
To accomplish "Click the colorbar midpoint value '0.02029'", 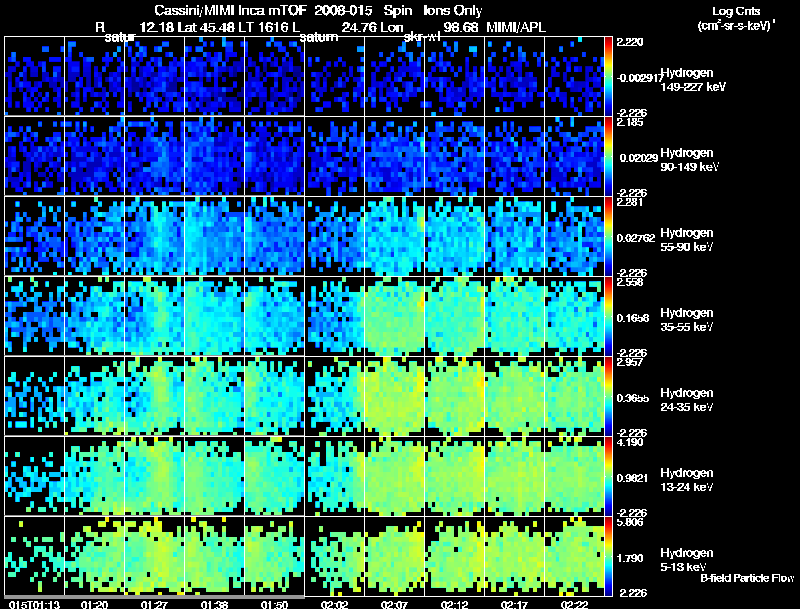I will click(638, 158).
